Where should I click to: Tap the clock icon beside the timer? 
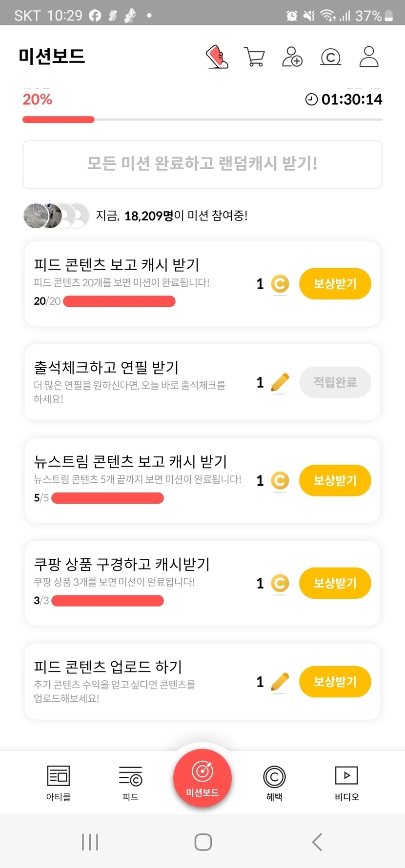coord(311,99)
